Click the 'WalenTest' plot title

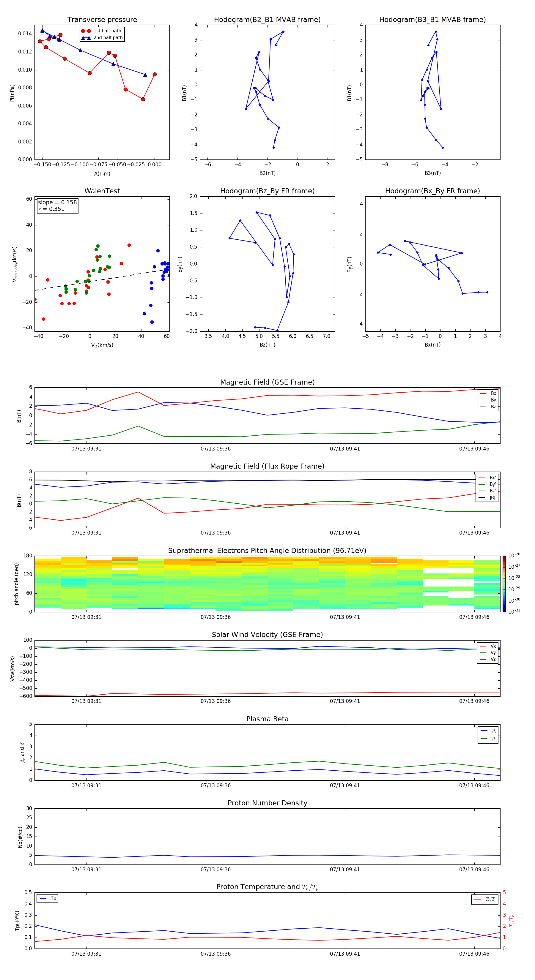click(102, 191)
